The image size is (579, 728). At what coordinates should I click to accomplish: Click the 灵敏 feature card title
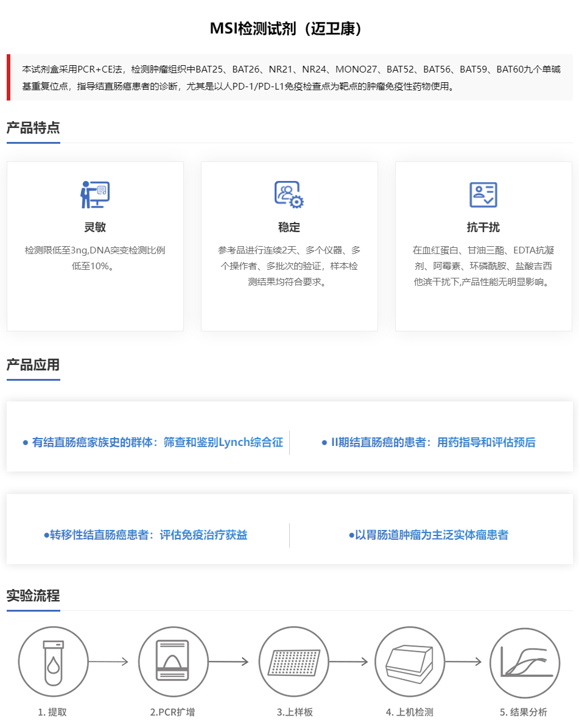coord(95,227)
